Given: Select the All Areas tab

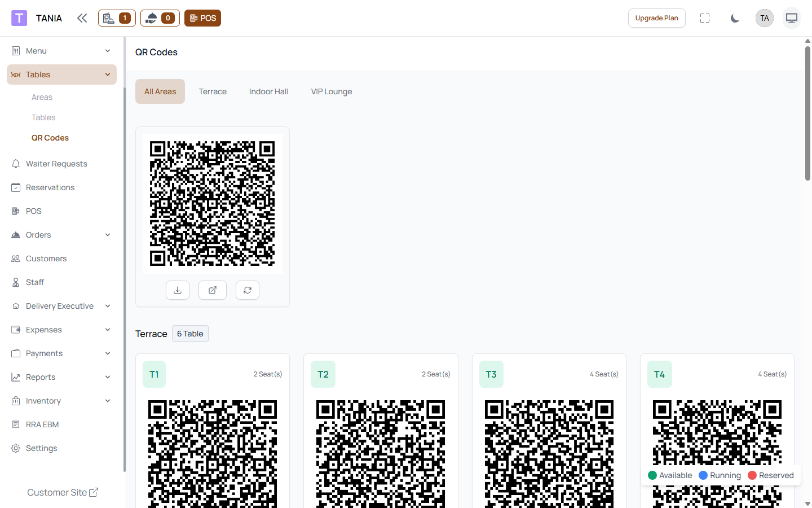Looking at the screenshot, I should (x=160, y=91).
